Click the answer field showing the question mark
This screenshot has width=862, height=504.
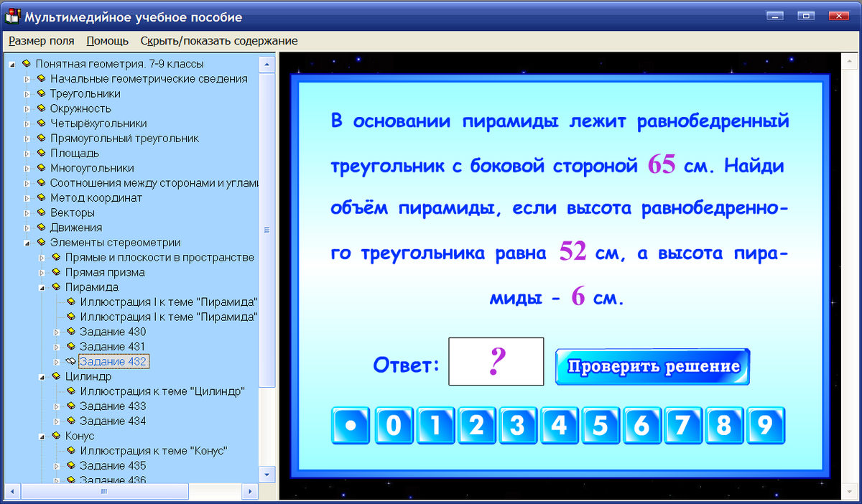496,361
